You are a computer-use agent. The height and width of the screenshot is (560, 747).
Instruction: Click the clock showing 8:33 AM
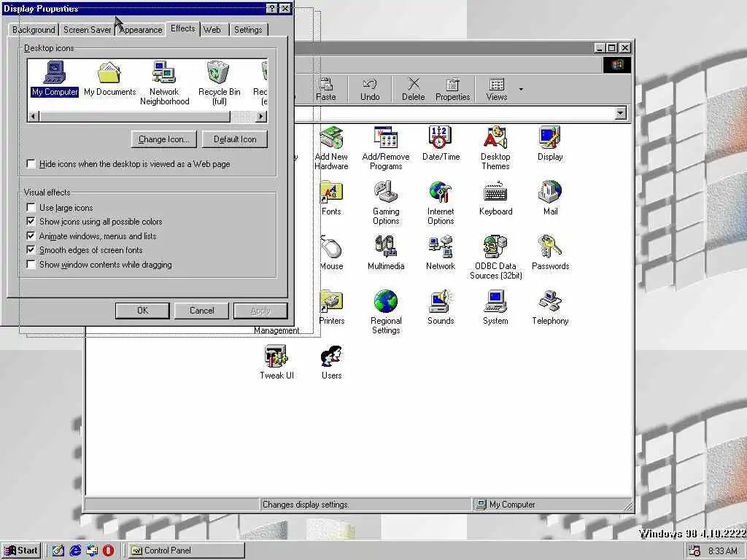[723, 551]
